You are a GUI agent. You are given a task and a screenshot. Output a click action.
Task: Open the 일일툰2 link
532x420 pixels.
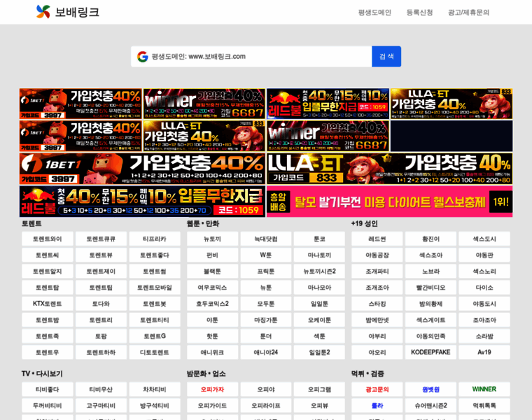319,352
